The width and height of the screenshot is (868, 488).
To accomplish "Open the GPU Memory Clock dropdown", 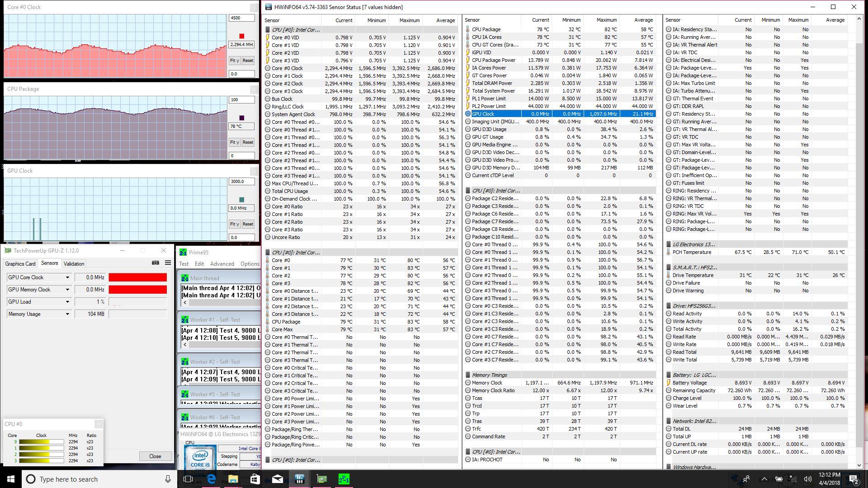I will [67, 290].
